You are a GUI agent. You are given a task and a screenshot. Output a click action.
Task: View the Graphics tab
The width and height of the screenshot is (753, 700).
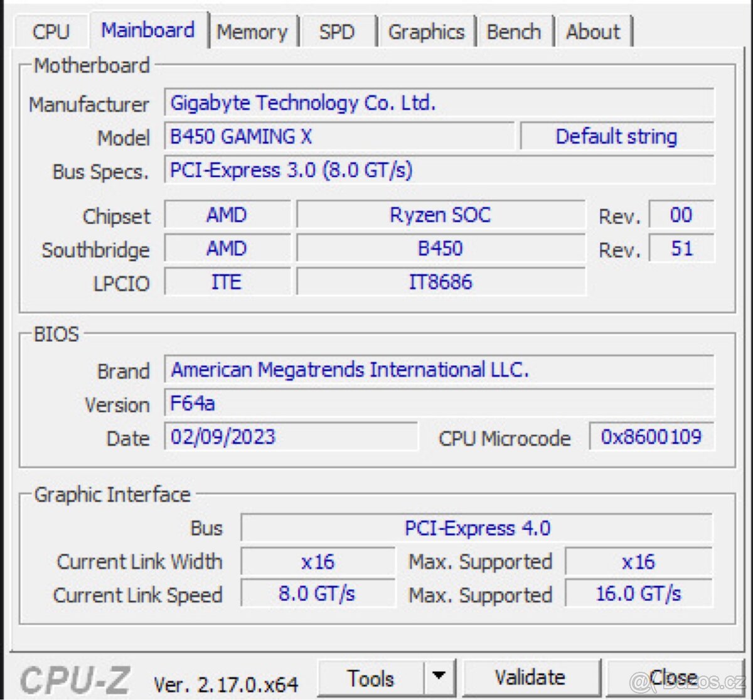(x=427, y=31)
